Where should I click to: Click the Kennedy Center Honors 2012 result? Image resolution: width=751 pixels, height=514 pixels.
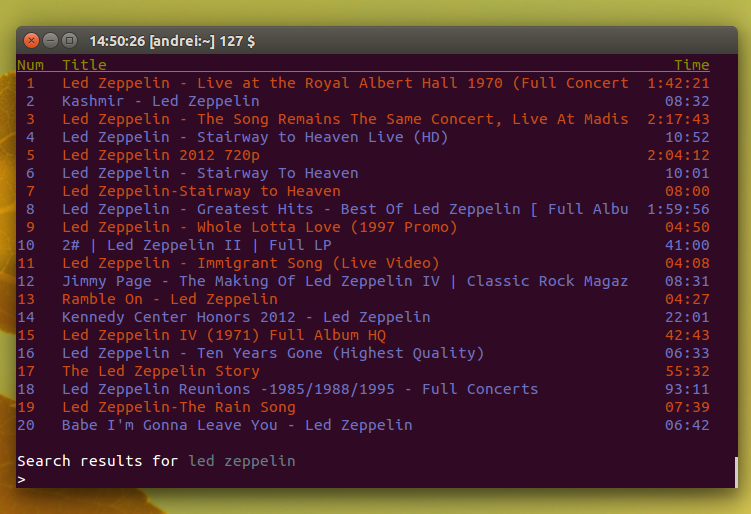pos(246,317)
